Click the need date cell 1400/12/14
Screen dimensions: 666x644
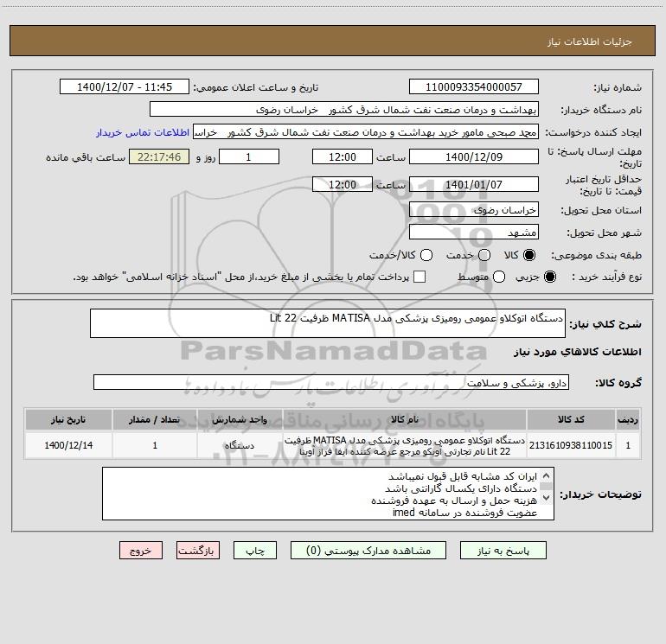[68, 445]
